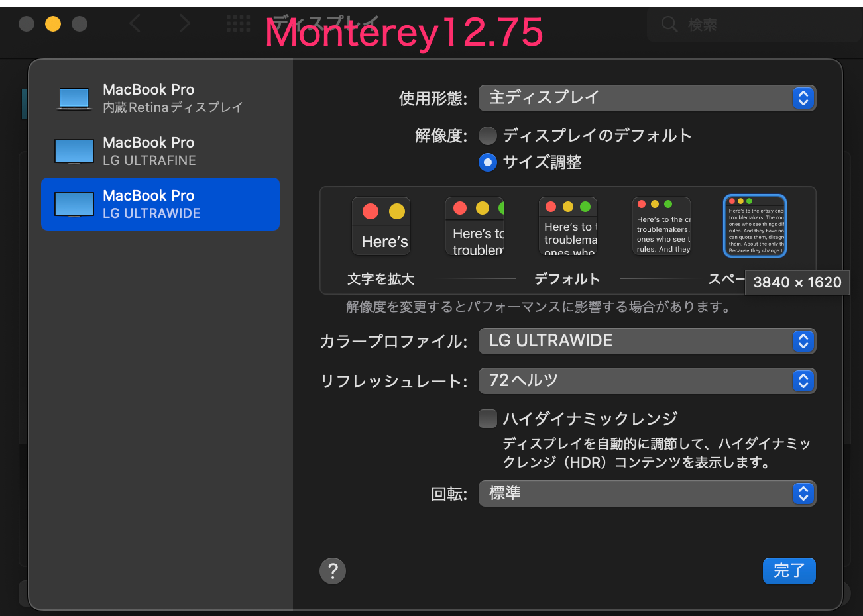The image size is (863, 616).
Task: Click the performance warning text below resolutions
Action: pyautogui.click(x=540, y=307)
